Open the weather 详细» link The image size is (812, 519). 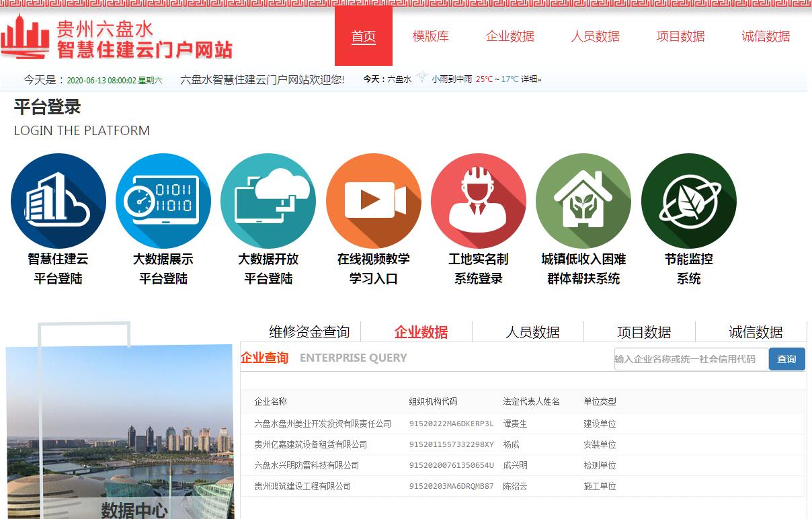click(531, 79)
